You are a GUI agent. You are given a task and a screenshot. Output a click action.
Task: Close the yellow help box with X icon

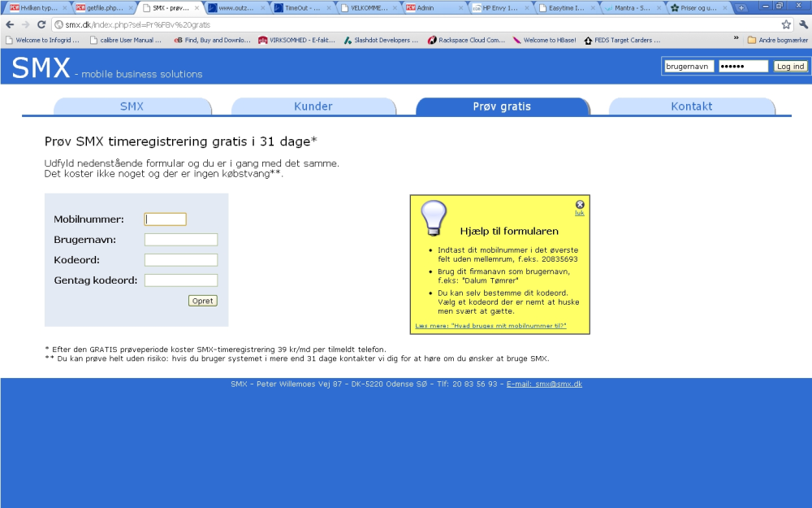[580, 204]
